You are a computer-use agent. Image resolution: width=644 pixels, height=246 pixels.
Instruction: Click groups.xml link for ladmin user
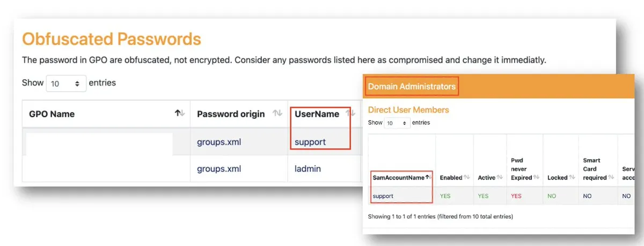pos(219,169)
